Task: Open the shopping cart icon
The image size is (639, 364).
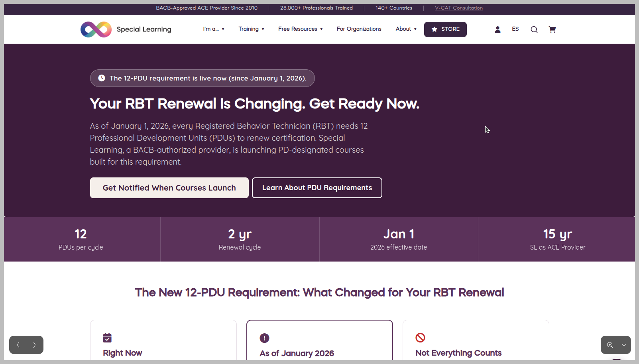Action: (x=552, y=30)
